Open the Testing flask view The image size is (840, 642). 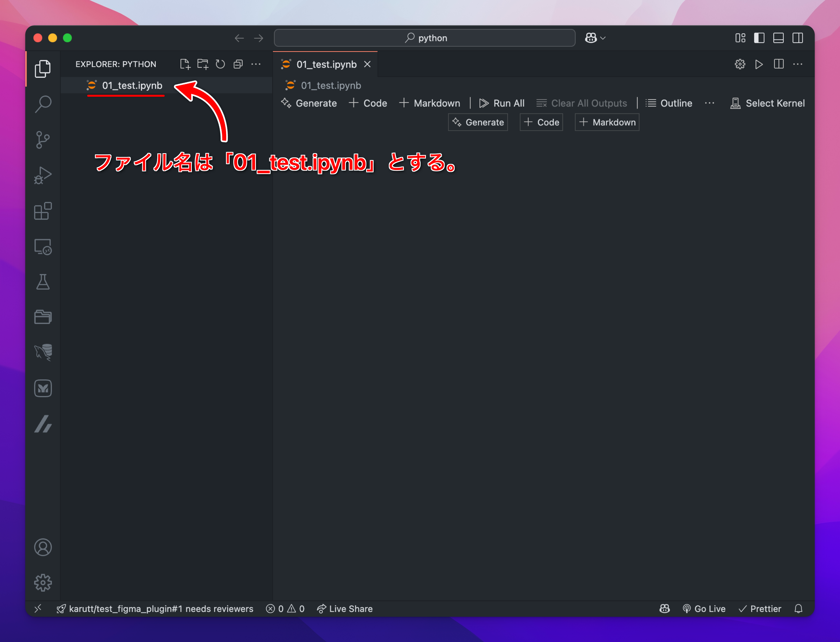(x=43, y=282)
